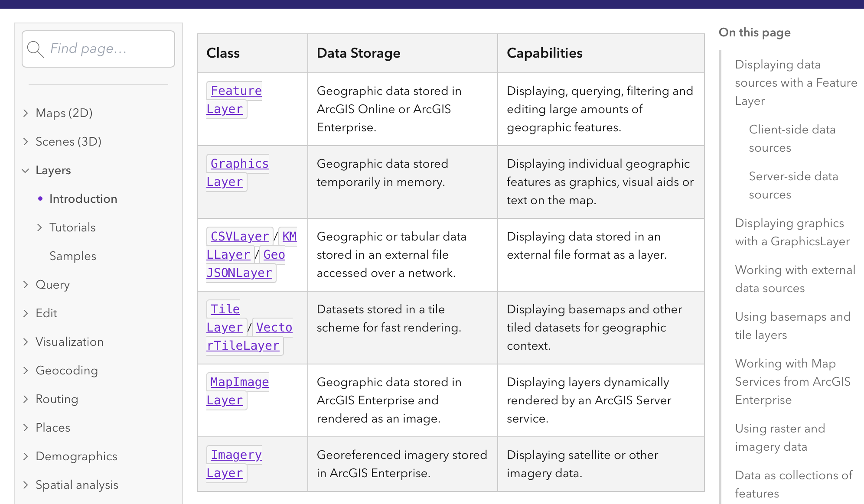Image resolution: width=864 pixels, height=504 pixels.
Task: Follow the CSVLayer link
Action: click(239, 237)
